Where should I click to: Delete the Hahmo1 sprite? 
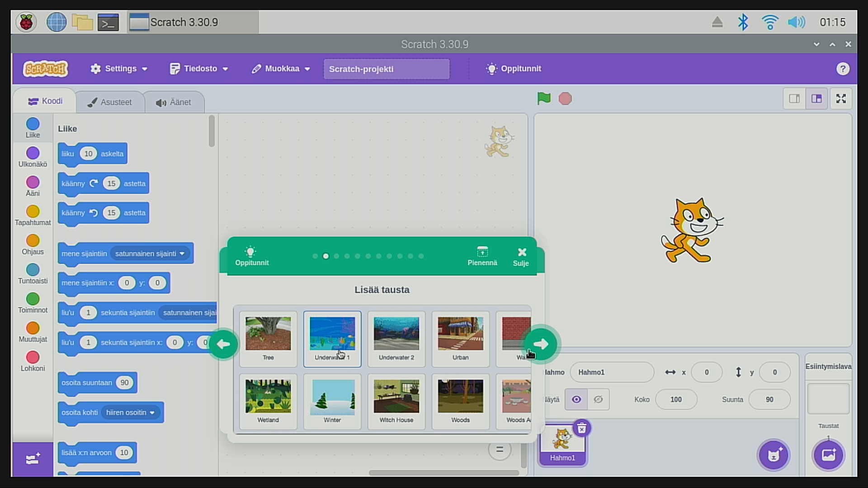coord(582,427)
